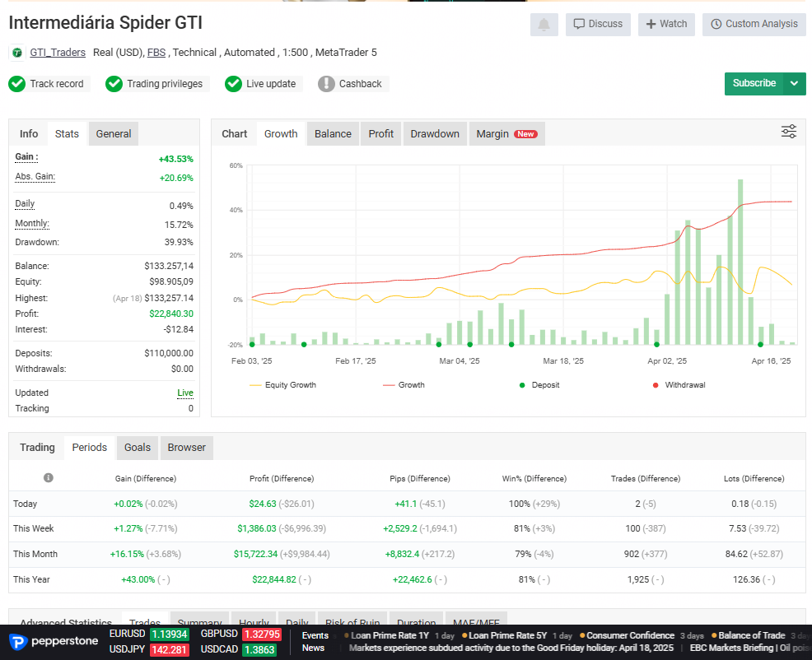Screen dimensions: 812x660
Task: Open the Discuss button
Action: click(x=598, y=25)
